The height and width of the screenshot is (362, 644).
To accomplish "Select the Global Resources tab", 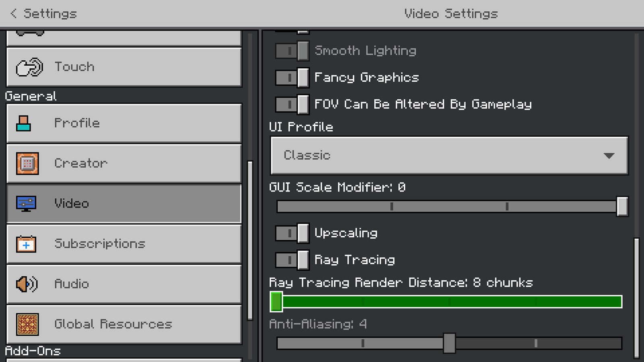I will tap(124, 324).
